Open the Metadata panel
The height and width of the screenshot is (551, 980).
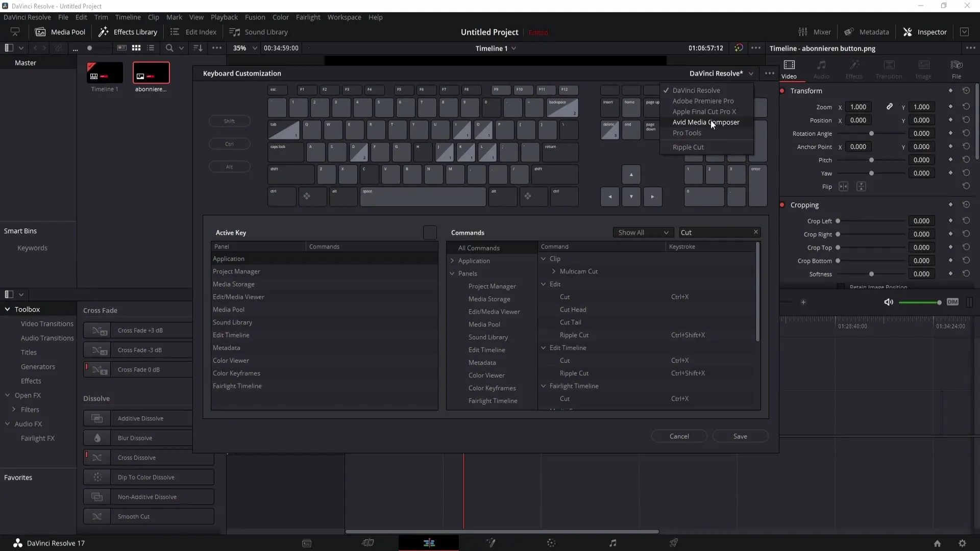pos(866,32)
